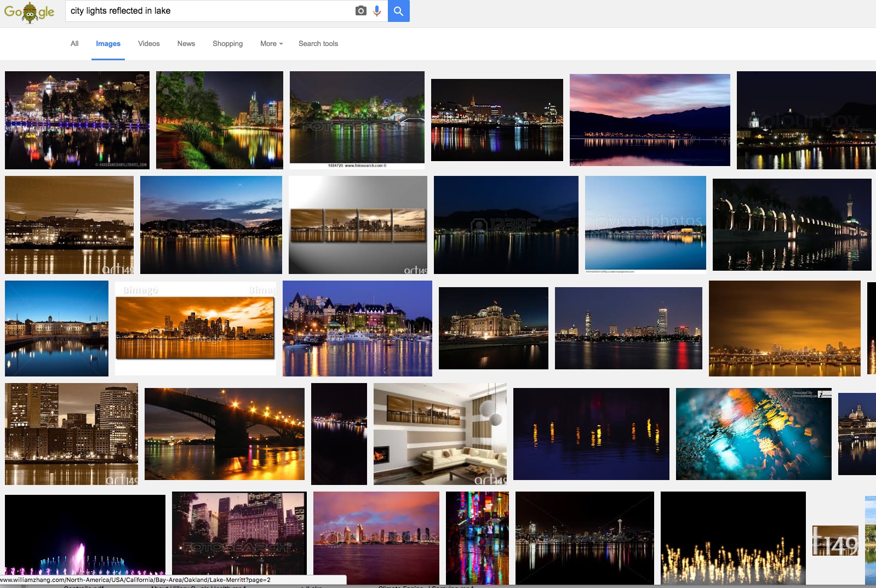Select the lit bridge at night thumbnail

tap(224, 433)
